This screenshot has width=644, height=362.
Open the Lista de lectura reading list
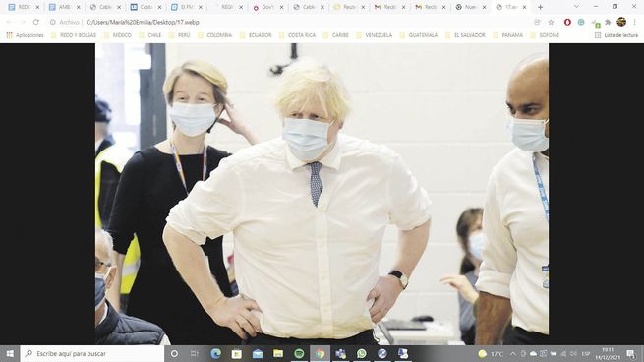616,35
